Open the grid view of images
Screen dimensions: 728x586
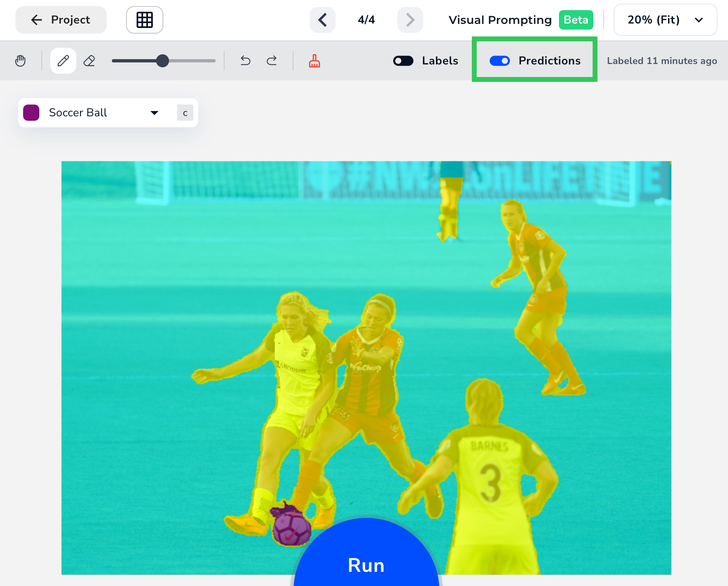tap(145, 20)
